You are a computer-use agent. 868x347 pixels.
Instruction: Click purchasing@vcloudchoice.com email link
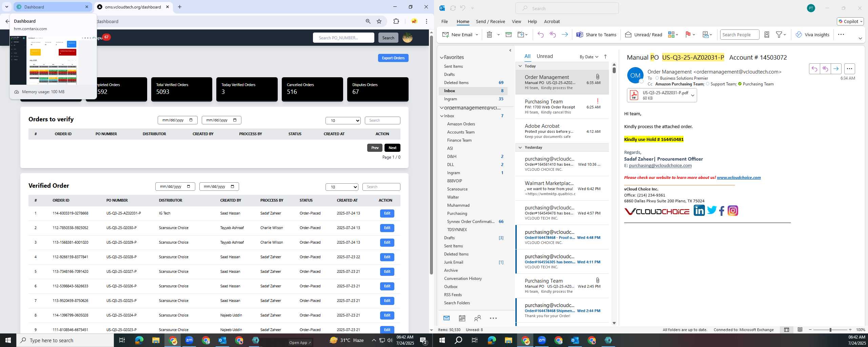660,166
